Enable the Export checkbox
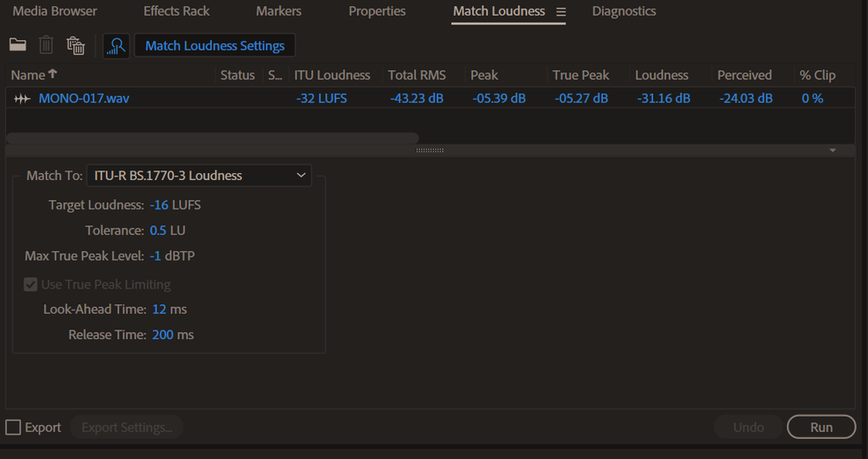Viewport: 868px width, 459px height. pyautogui.click(x=13, y=427)
